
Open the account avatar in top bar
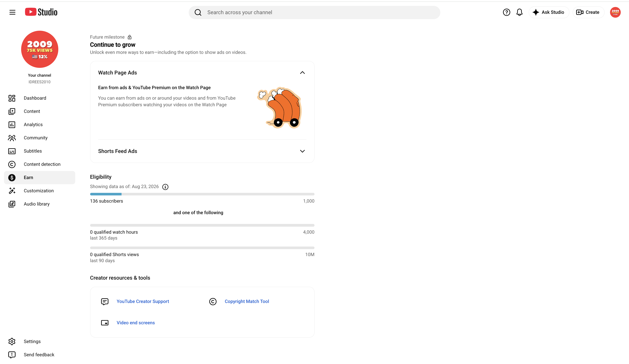[x=615, y=12]
